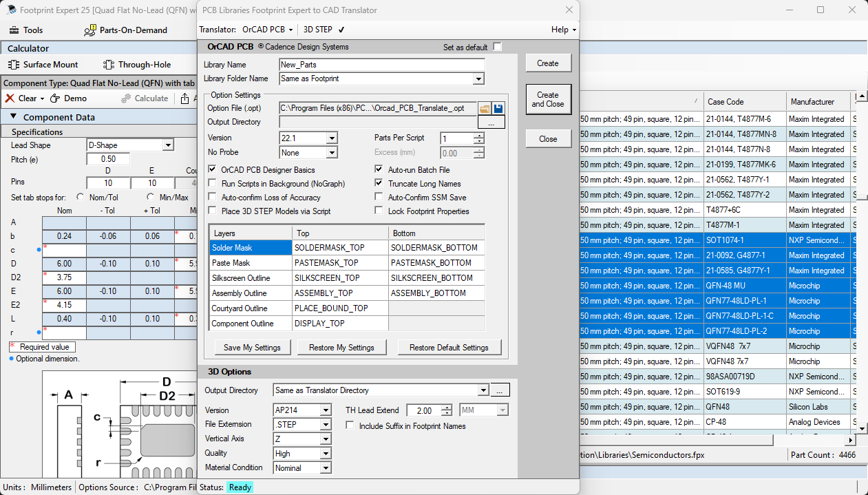868x495 pixels.
Task: Enable Auto-Confirm SSM Save
Action: tap(379, 197)
